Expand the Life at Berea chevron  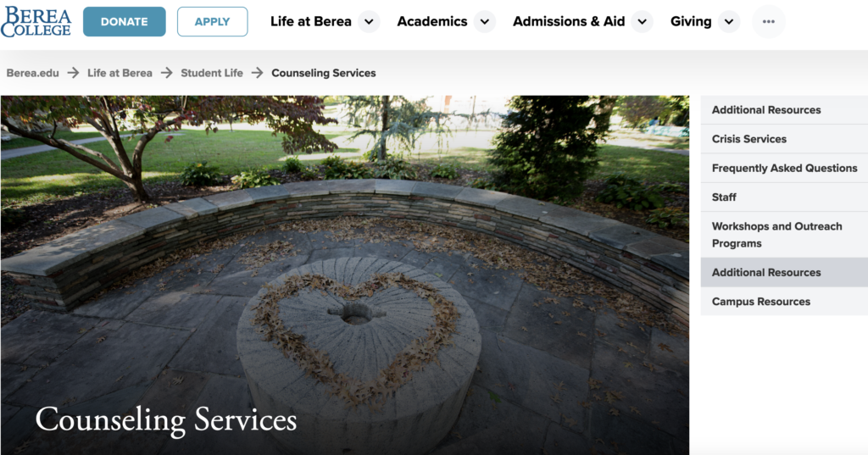coord(369,21)
